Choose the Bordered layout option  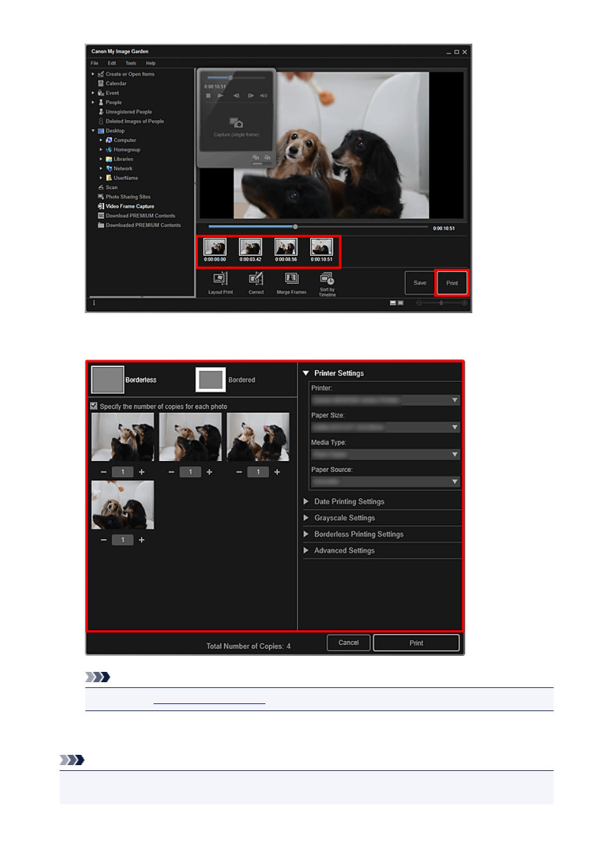(x=226, y=380)
